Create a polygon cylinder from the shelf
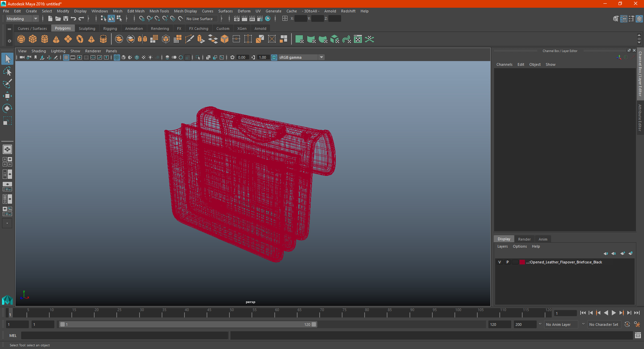 point(45,39)
